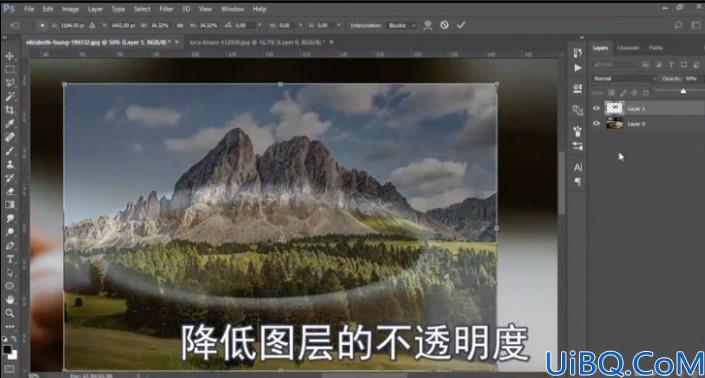Select the Crop tool
705x378 pixels.
[x=9, y=110]
